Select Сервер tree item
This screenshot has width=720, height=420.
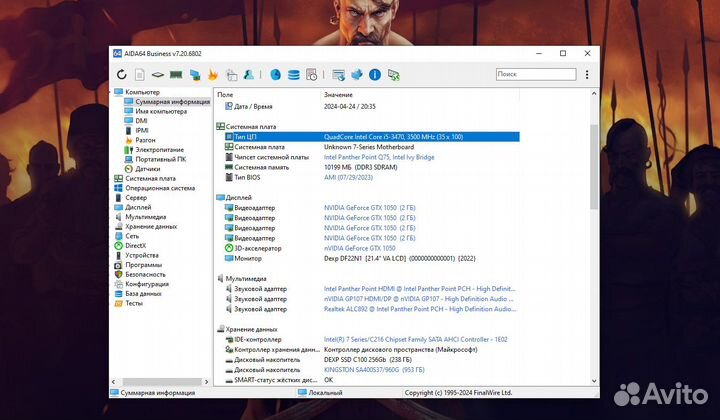pos(136,198)
